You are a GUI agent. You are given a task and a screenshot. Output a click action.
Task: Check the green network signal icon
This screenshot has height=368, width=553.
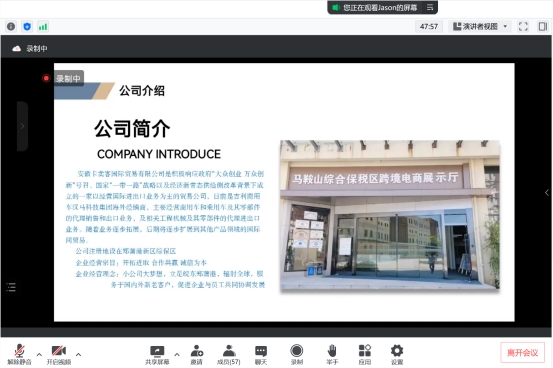click(x=43, y=26)
